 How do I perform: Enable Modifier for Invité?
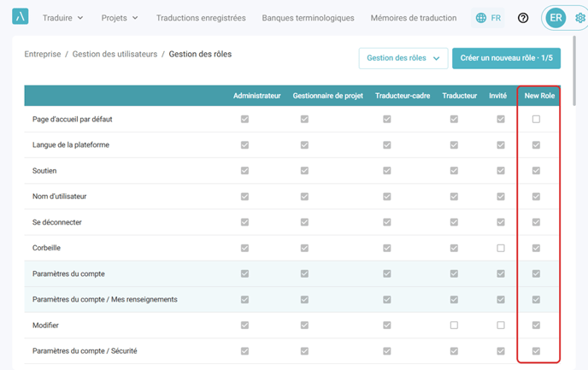click(x=501, y=325)
